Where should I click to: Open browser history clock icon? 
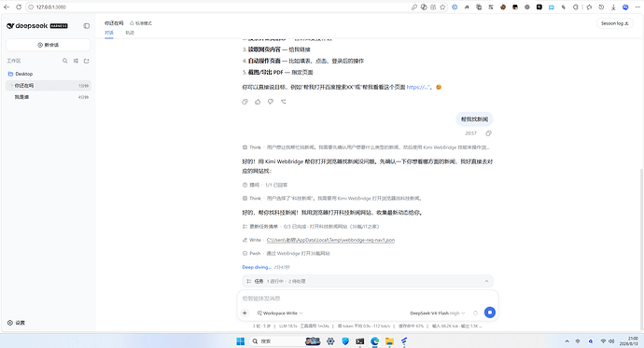[601, 7]
